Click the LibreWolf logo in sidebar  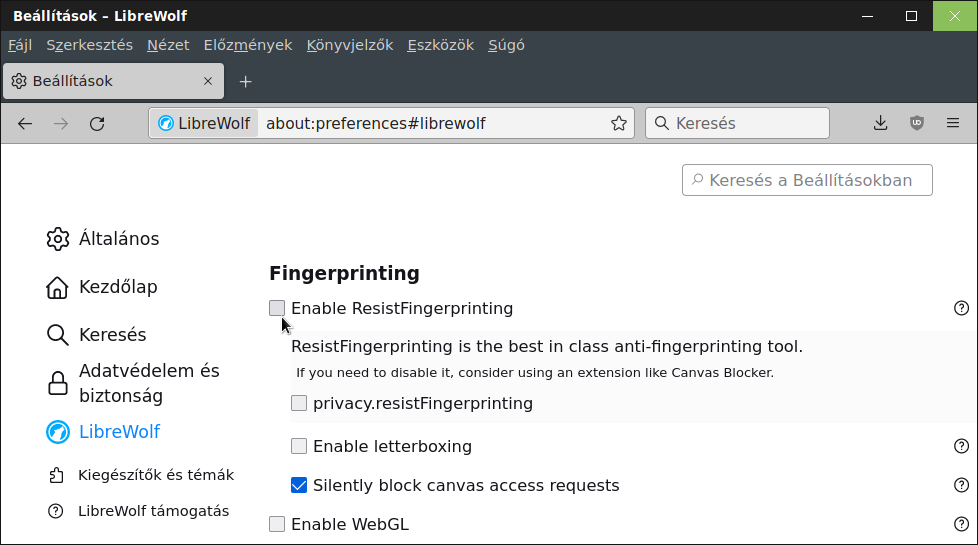pos(58,432)
